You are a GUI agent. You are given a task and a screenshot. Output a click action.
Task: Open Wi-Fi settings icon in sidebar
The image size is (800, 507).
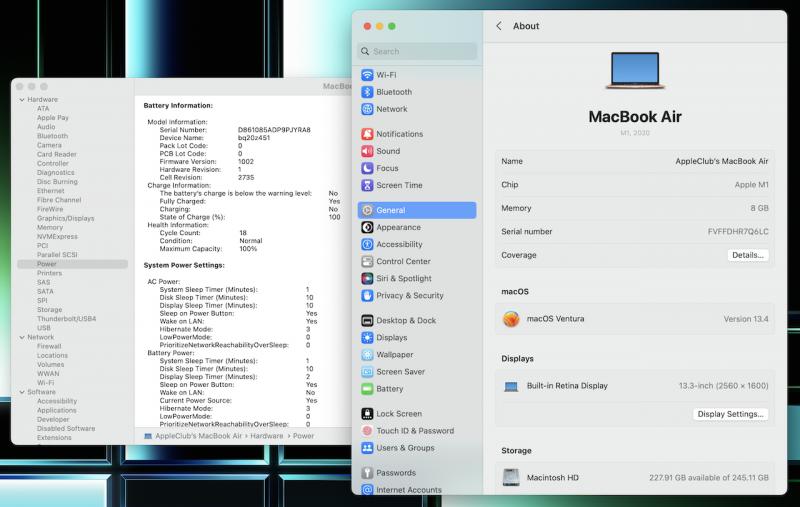pos(367,75)
